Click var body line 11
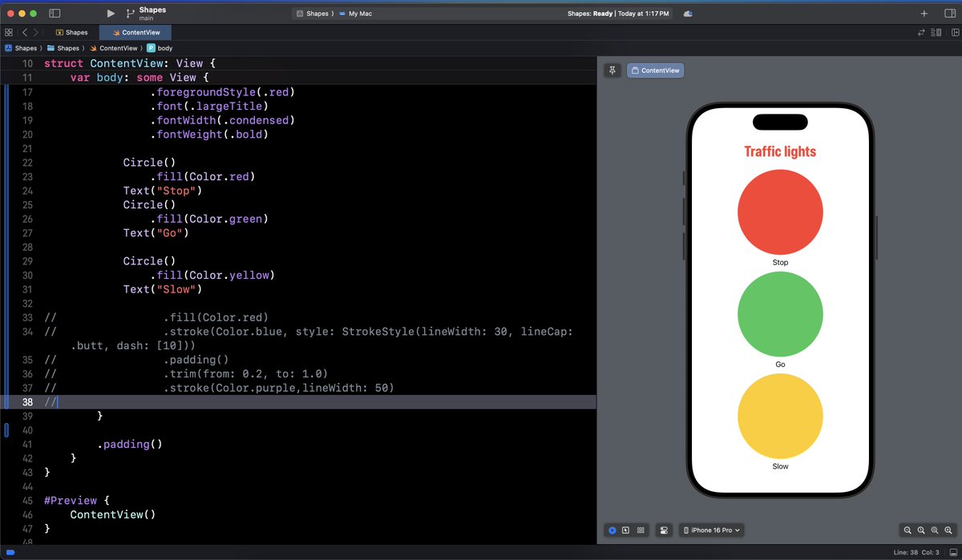Image resolution: width=962 pixels, height=560 pixels. [x=139, y=78]
